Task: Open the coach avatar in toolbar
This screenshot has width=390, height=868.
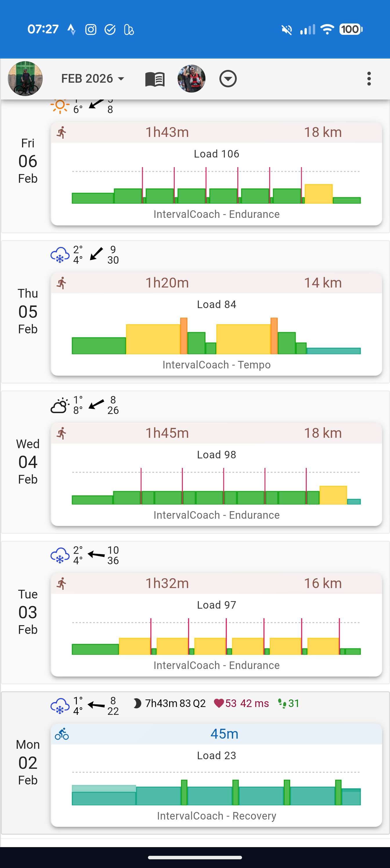Action: click(x=192, y=79)
